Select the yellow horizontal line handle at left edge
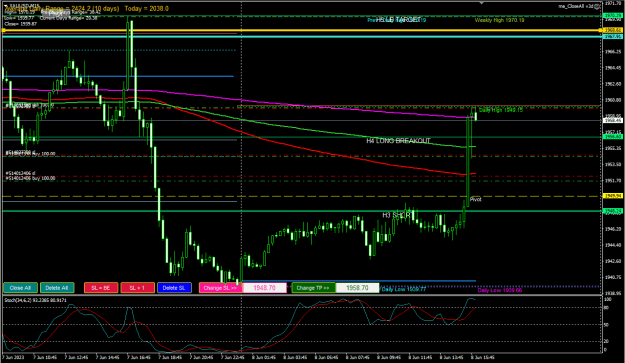Image resolution: width=625 pixels, height=363 pixels. coord(4,30)
